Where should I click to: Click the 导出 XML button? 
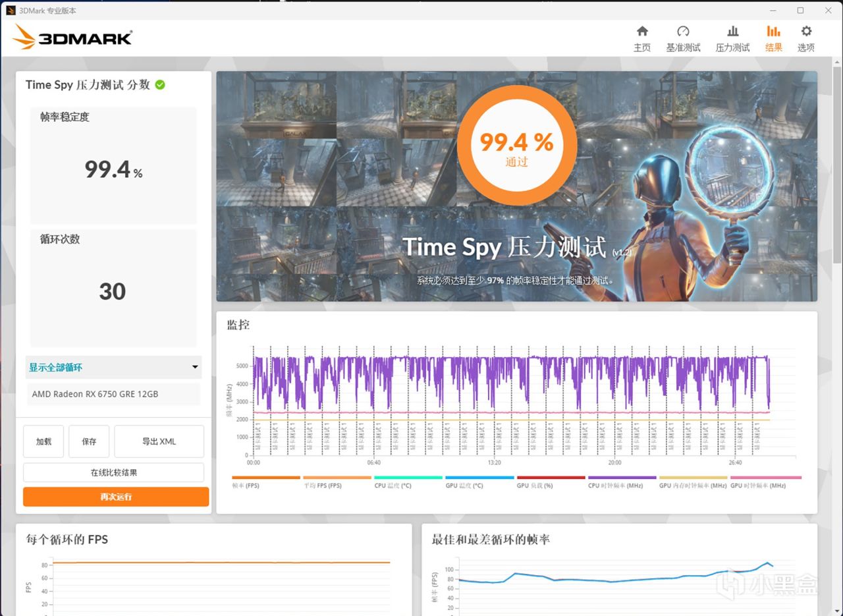159,441
